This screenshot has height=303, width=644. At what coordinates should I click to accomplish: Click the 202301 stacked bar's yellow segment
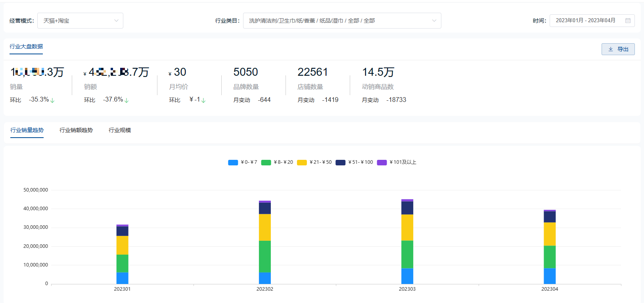[x=122, y=245]
